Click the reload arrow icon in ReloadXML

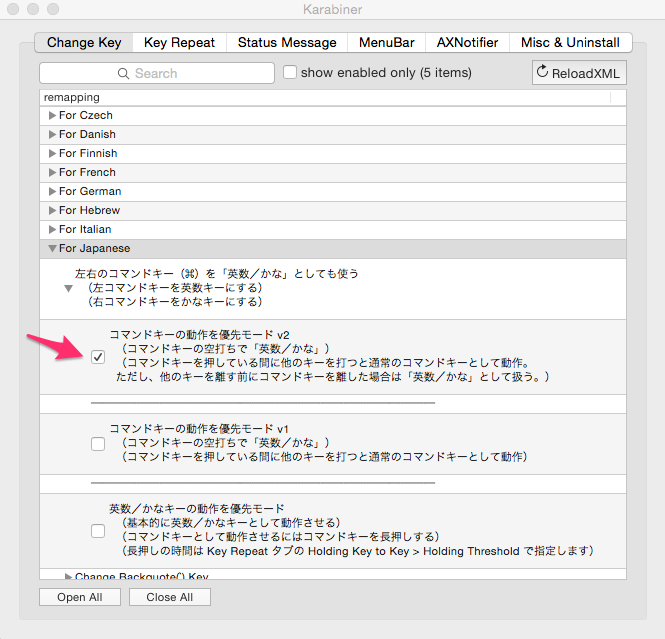(542, 71)
